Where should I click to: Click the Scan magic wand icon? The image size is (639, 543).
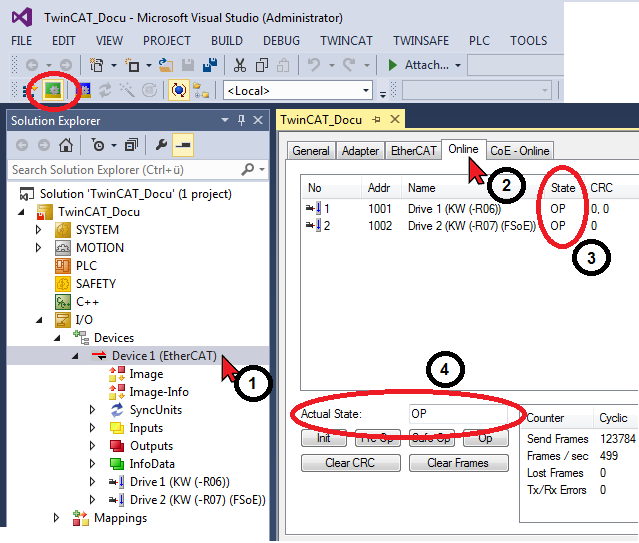(127, 90)
